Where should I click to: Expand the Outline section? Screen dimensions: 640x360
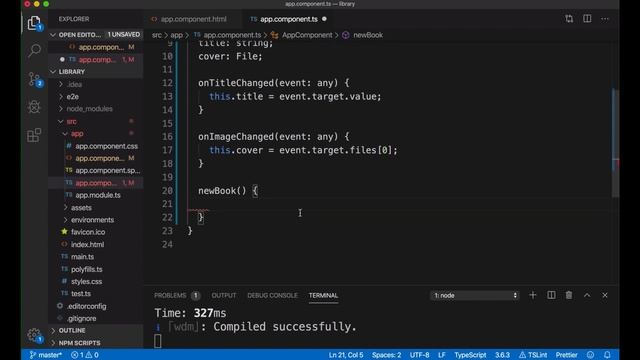pyautogui.click(x=96, y=330)
